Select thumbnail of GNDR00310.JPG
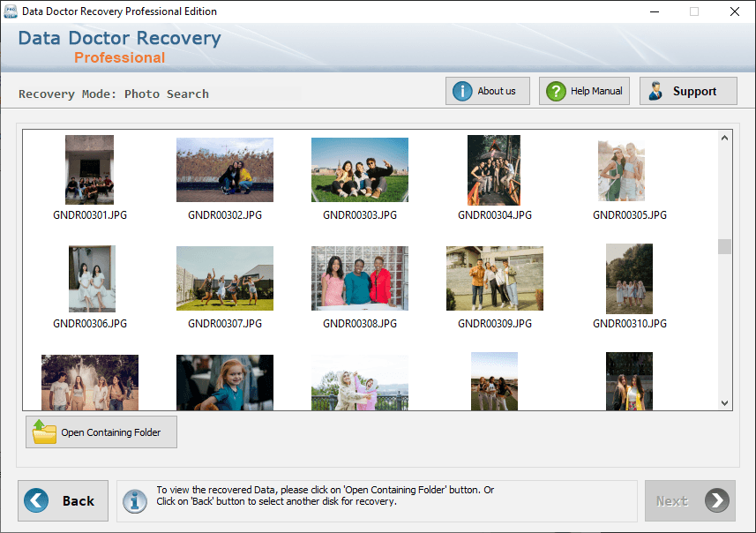The image size is (756, 533). pos(629,279)
